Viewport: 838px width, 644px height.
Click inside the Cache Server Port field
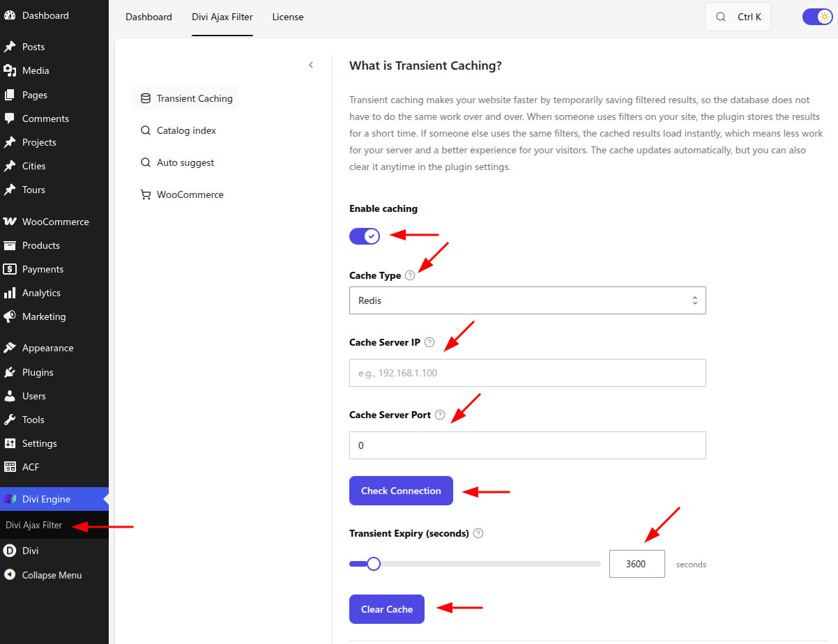click(528, 445)
